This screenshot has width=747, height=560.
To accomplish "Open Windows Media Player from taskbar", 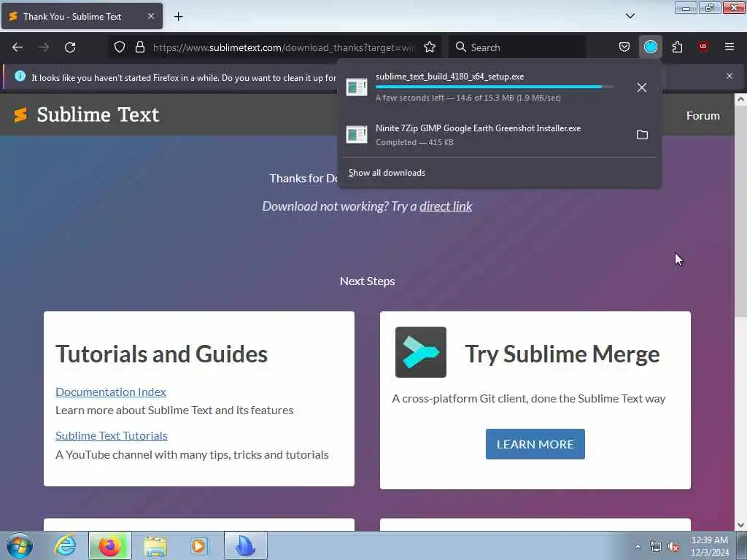I will coord(199,545).
